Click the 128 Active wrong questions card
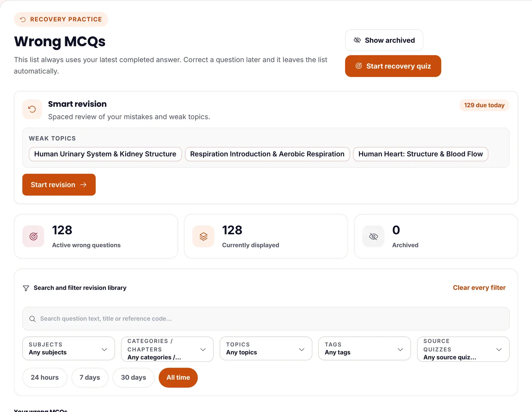The image size is (532, 412). point(96,236)
